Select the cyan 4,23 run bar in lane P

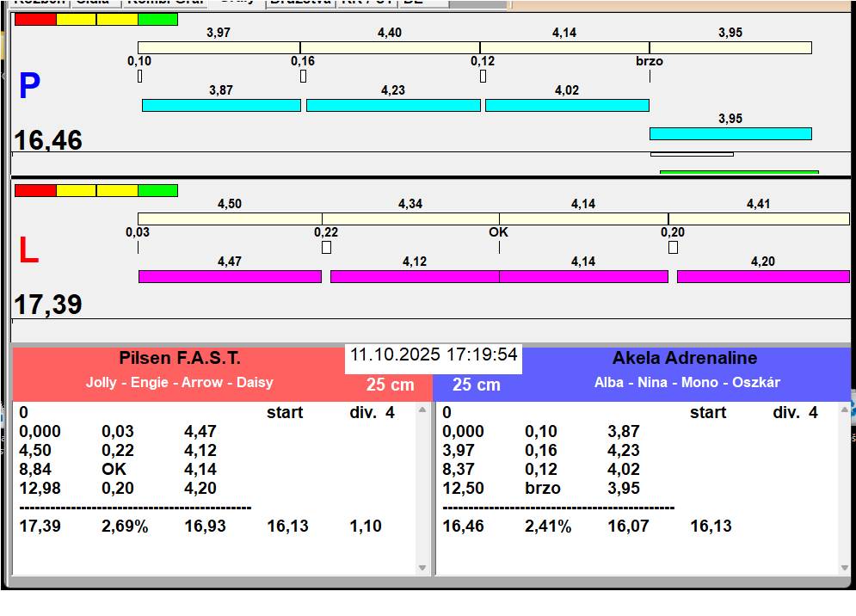(394, 106)
